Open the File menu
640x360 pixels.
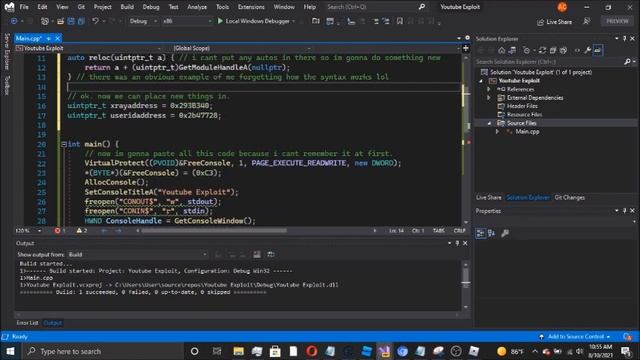click(x=24, y=7)
